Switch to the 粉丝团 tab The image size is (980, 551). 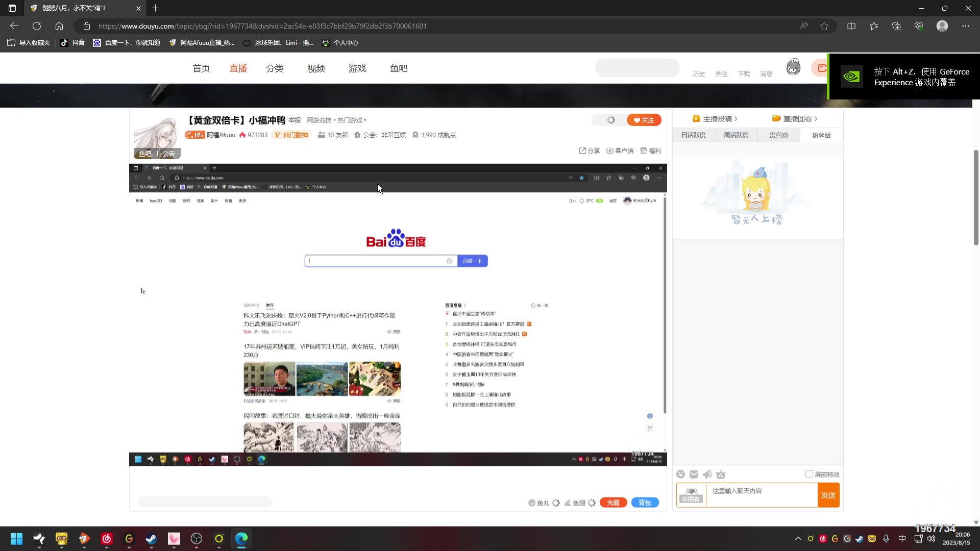tap(821, 135)
